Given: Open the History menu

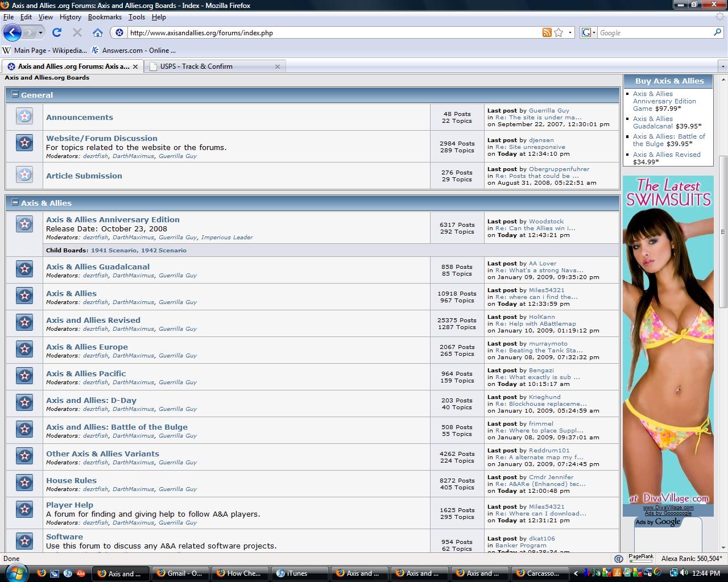Looking at the screenshot, I should coord(70,17).
